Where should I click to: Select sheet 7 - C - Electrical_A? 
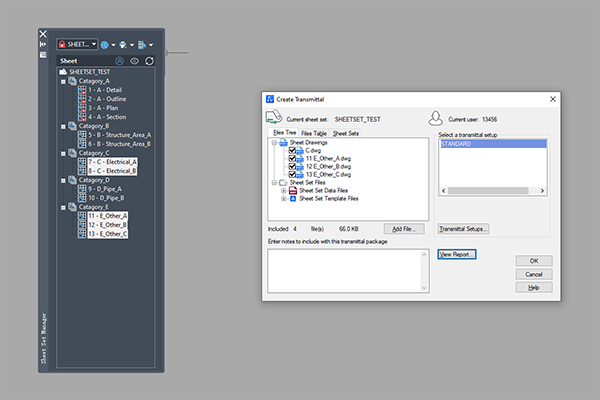112,162
